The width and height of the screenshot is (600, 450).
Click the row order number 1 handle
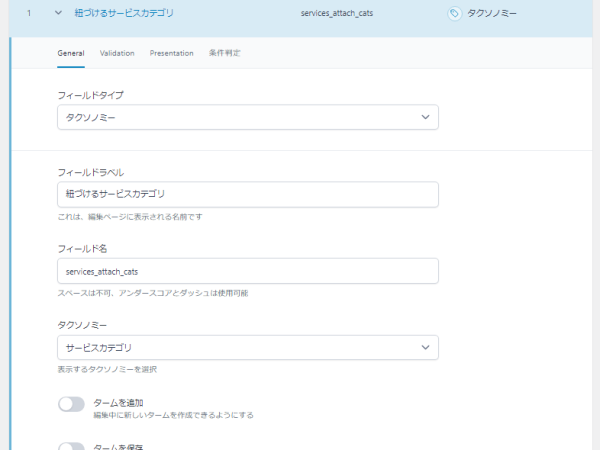30,14
